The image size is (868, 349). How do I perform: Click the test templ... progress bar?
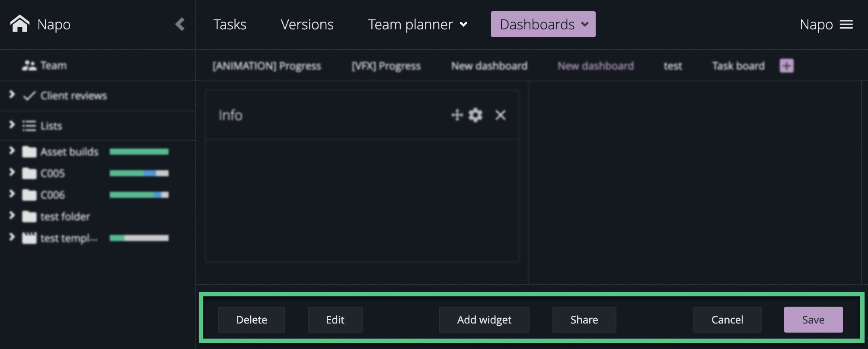139,238
